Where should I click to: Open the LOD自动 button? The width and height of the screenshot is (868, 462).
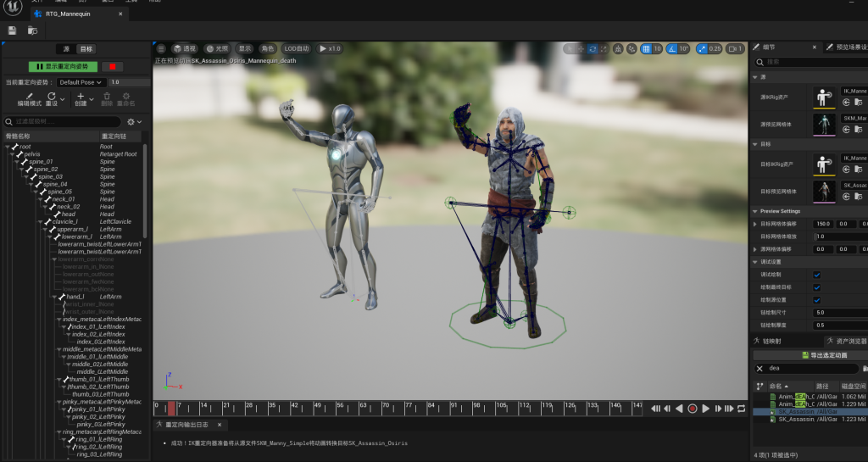(297, 48)
